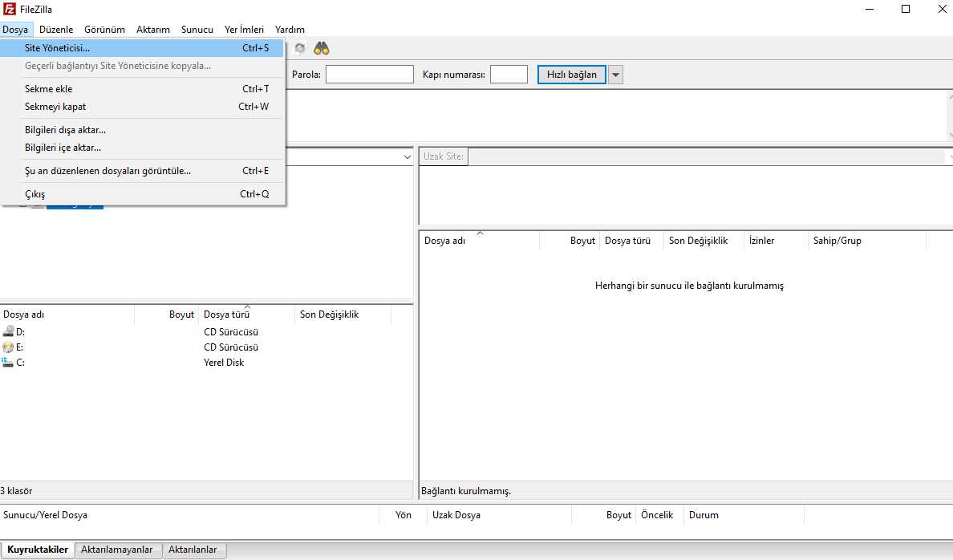Click the Boyut queue column header
The width and height of the screenshot is (953, 560).
pos(603,515)
